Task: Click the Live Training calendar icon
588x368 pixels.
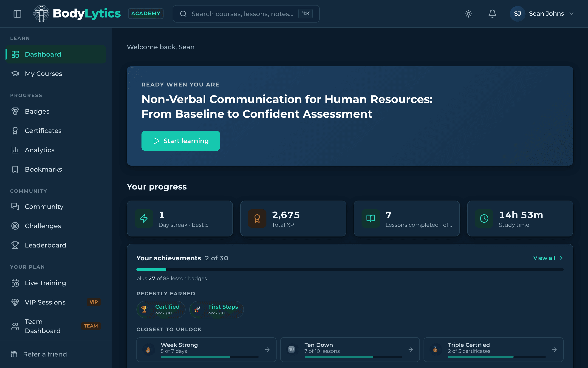Action: (15, 283)
